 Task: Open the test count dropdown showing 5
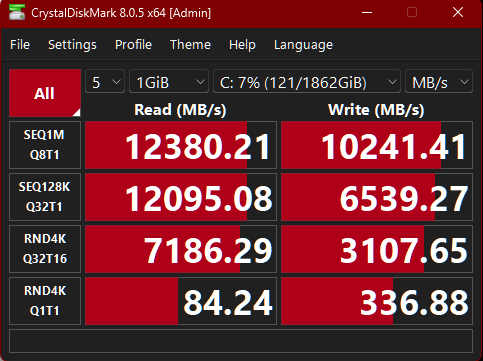(105, 81)
